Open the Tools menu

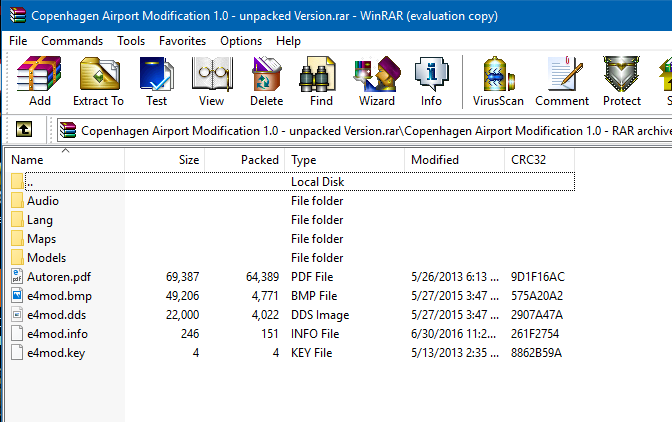point(131,41)
